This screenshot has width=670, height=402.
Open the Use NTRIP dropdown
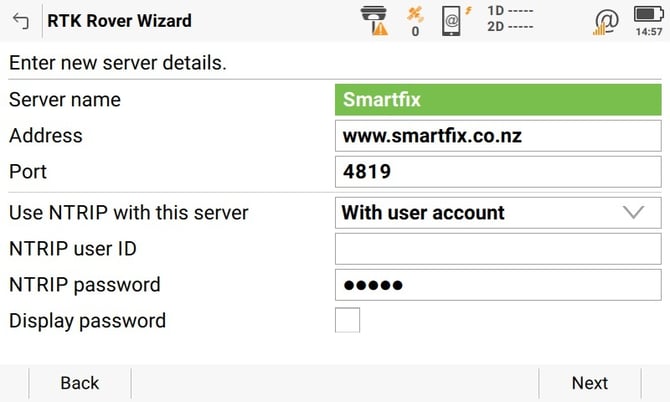(498, 212)
